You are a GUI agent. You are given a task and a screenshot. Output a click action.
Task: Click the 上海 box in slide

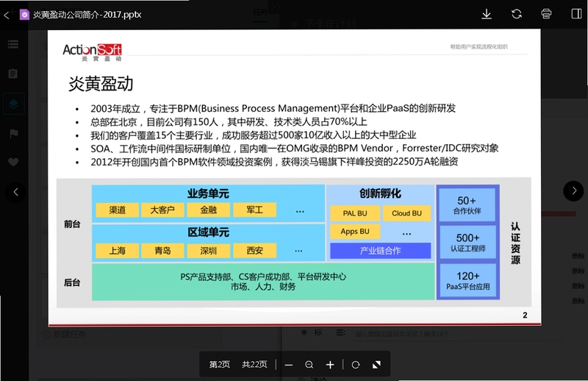point(117,250)
